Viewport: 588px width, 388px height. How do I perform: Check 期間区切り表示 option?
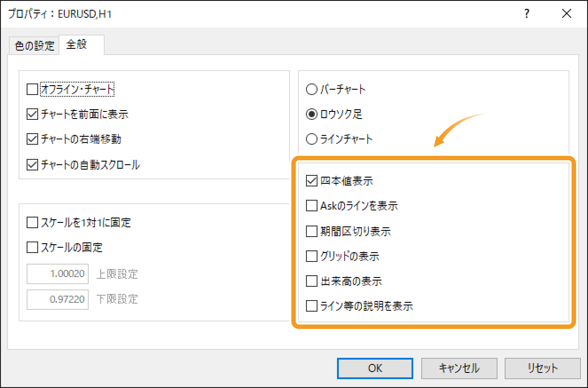click(312, 231)
